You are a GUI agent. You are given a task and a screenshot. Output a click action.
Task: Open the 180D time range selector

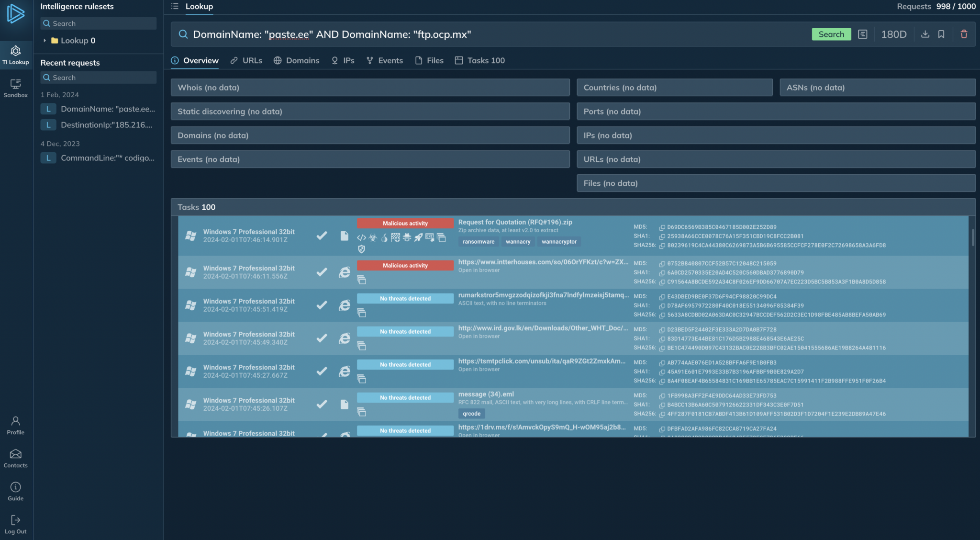(x=893, y=34)
